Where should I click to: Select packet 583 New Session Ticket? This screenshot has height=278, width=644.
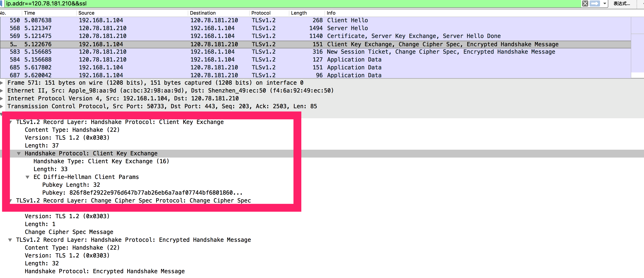click(175, 51)
